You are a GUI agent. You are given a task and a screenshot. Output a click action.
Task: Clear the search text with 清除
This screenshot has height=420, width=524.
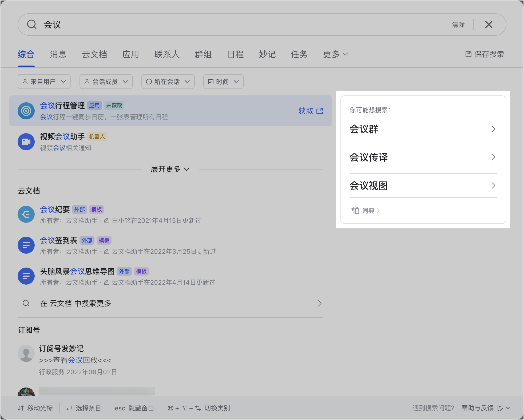point(458,25)
